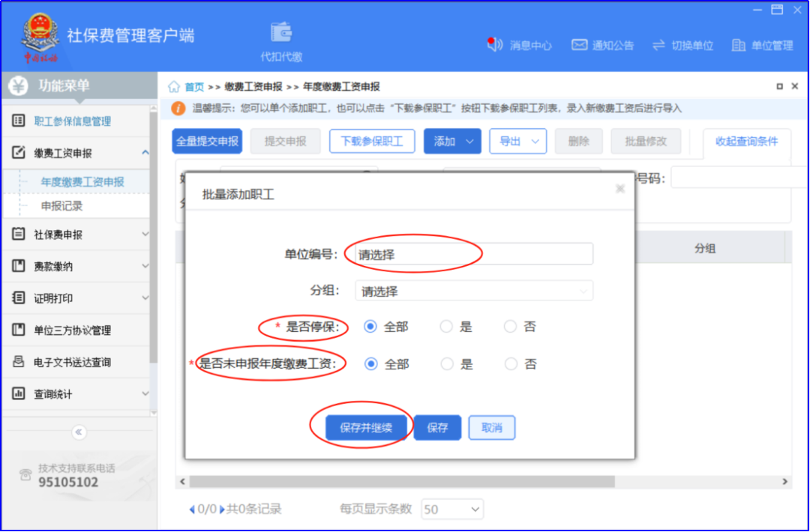Click restore icon of content tab panel

pyautogui.click(x=779, y=87)
